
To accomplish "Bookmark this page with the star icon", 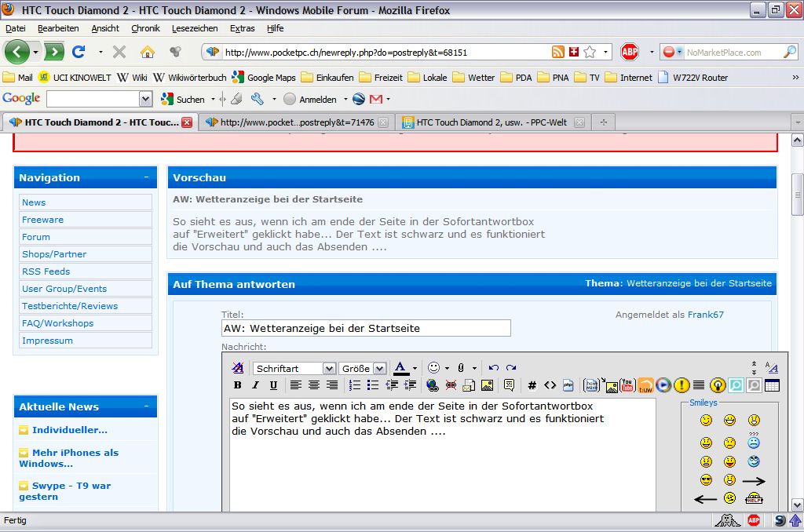I will click(x=590, y=52).
